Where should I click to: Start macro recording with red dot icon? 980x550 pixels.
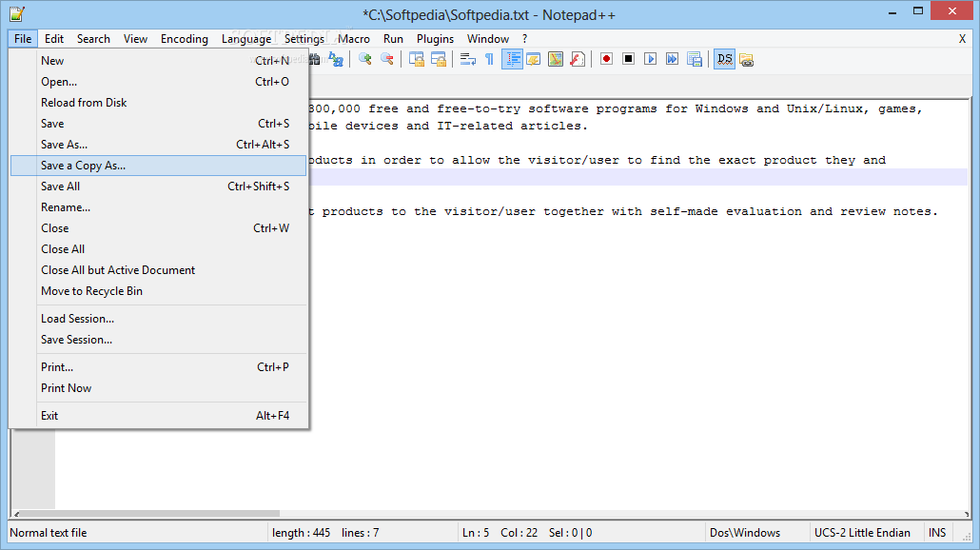click(606, 59)
